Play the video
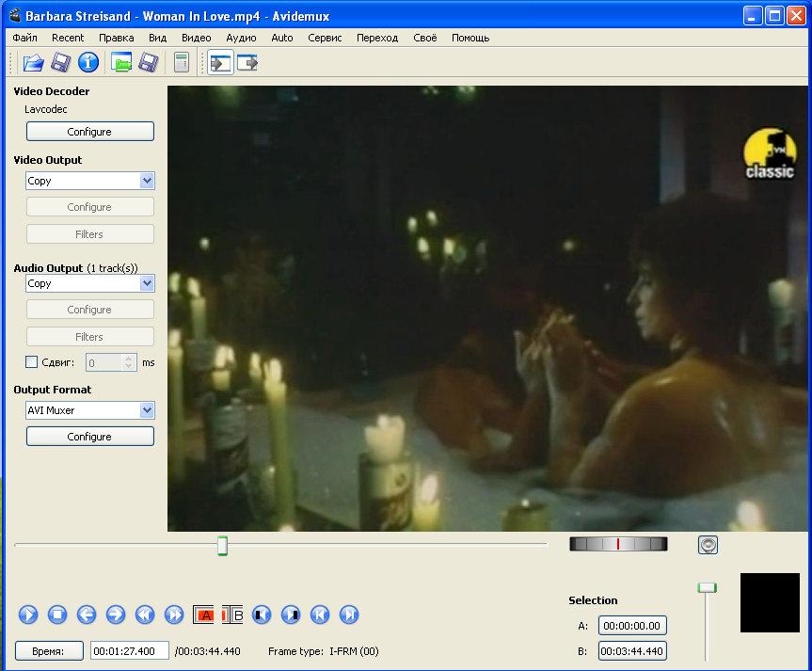The width and height of the screenshot is (812, 671). [28, 615]
